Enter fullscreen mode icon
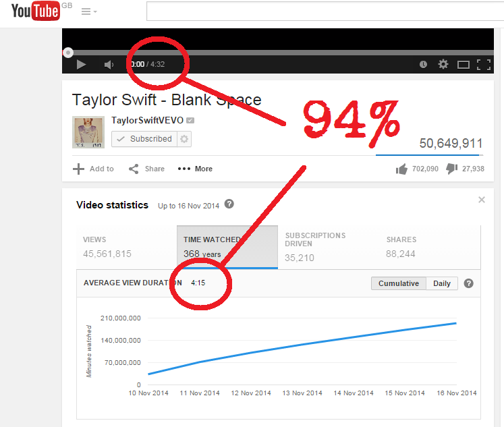Viewport: 504px width, 427px height. coord(484,65)
